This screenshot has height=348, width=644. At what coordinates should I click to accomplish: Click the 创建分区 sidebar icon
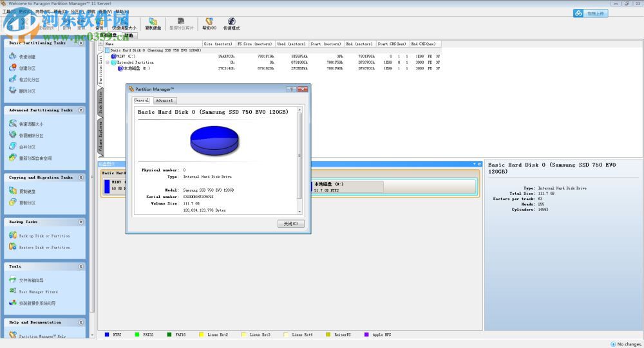coord(13,68)
